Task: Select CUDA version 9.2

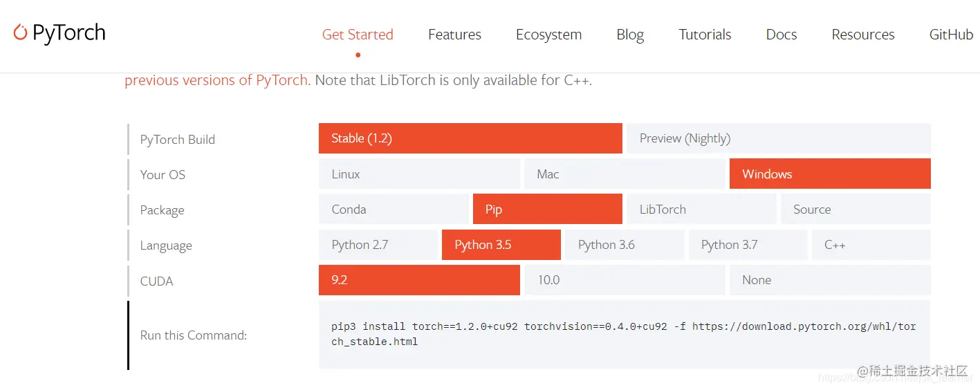Action: 419,280
